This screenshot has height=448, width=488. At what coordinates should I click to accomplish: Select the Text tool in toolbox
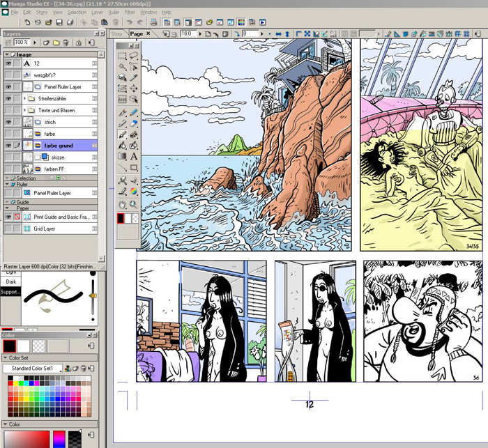133,157
